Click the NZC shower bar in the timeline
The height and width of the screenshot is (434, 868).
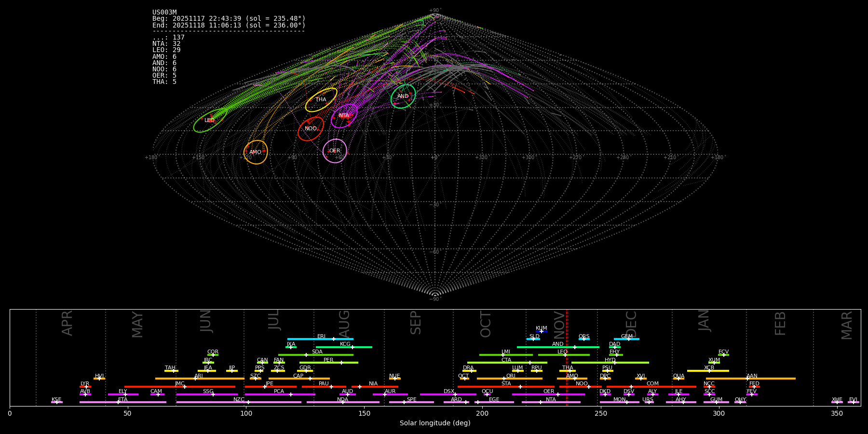coord(239,402)
